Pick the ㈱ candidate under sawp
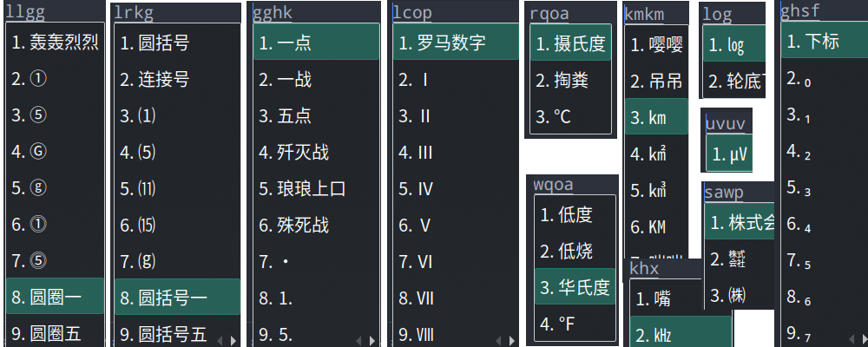 tap(740, 295)
